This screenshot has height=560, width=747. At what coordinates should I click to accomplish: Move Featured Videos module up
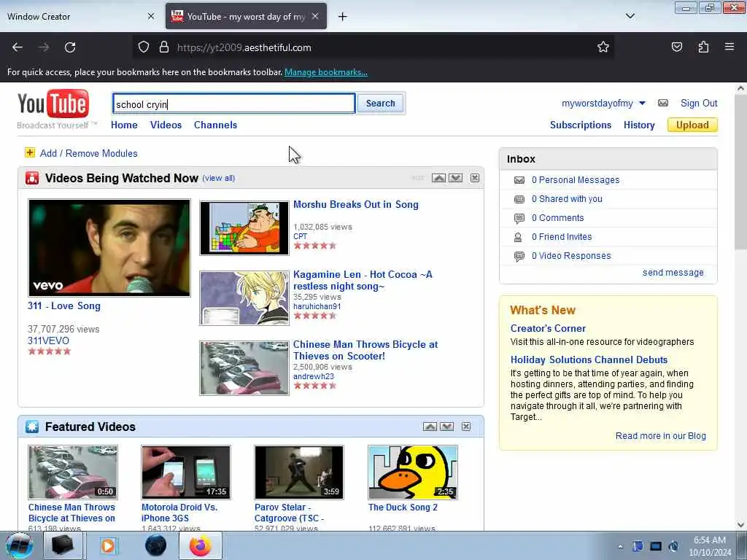(430, 426)
